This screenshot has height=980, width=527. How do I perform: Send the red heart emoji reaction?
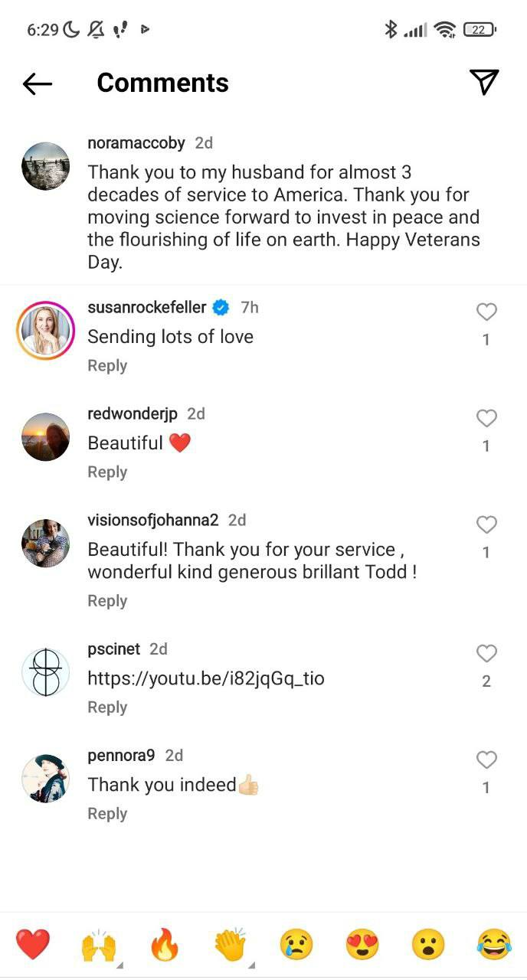32,945
